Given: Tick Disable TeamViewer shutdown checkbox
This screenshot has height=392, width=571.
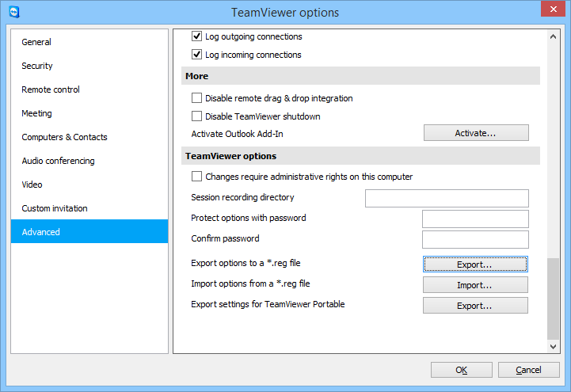Looking at the screenshot, I should click(196, 116).
